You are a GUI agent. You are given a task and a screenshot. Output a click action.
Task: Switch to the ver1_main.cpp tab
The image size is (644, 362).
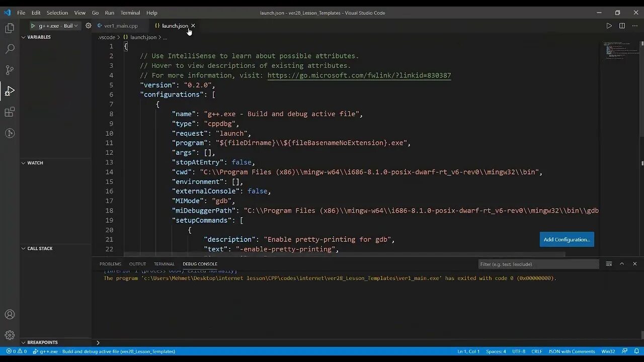[x=121, y=26]
